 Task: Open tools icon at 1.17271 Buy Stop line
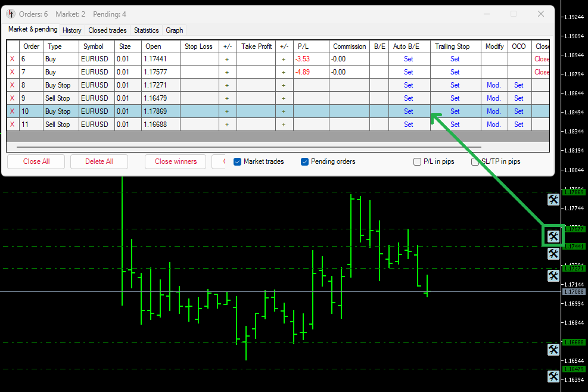point(553,276)
